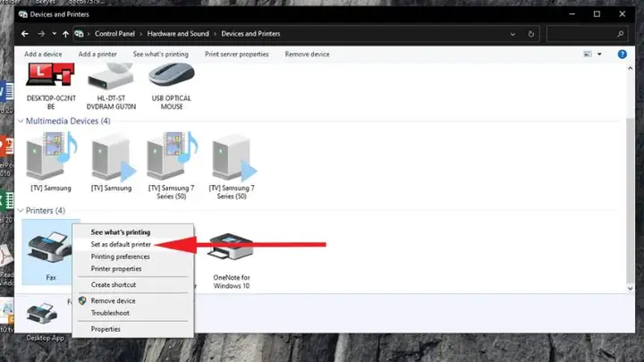
Task: Choose Create shortcut in context menu
Action: (114, 285)
